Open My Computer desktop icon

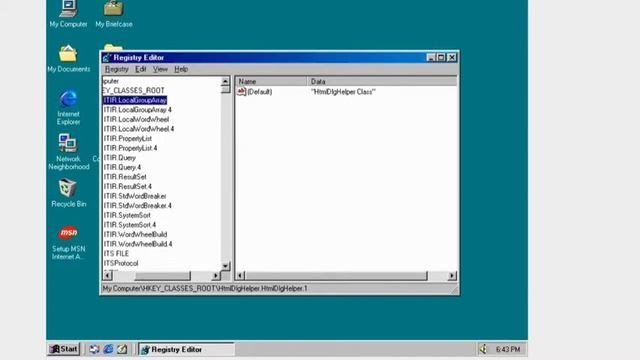tap(68, 13)
